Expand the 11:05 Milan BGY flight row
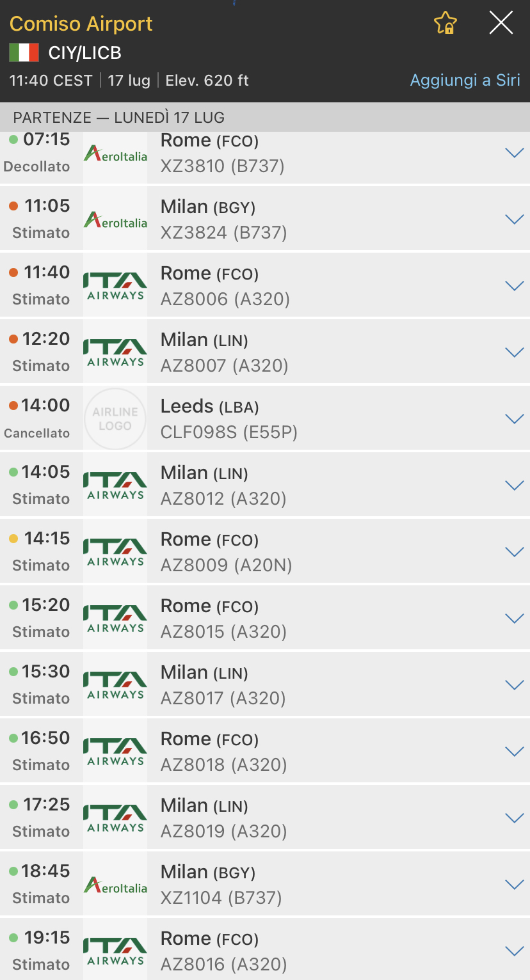 point(514,219)
